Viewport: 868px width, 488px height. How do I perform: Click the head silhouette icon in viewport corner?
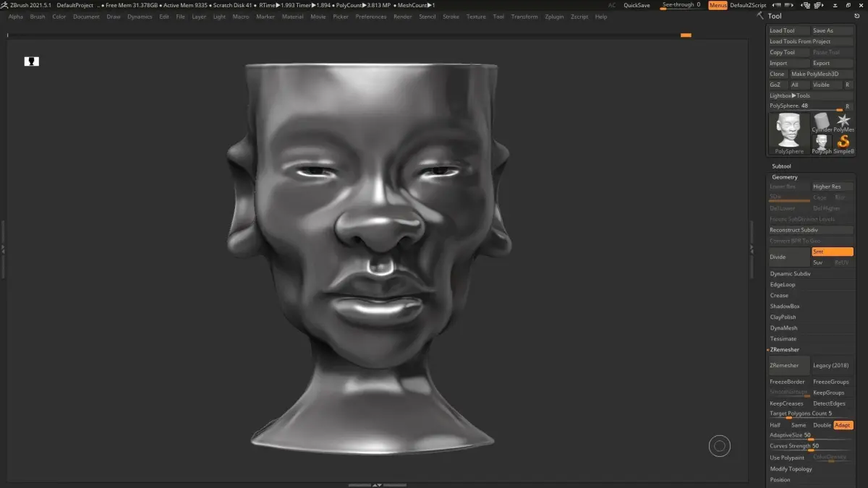point(32,61)
